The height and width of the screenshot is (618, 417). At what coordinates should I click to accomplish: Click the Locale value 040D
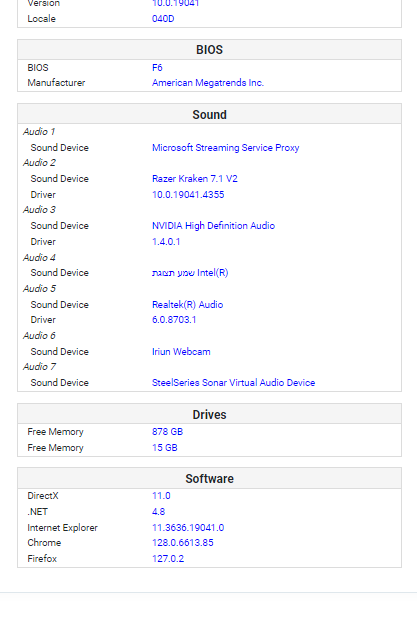(163, 19)
